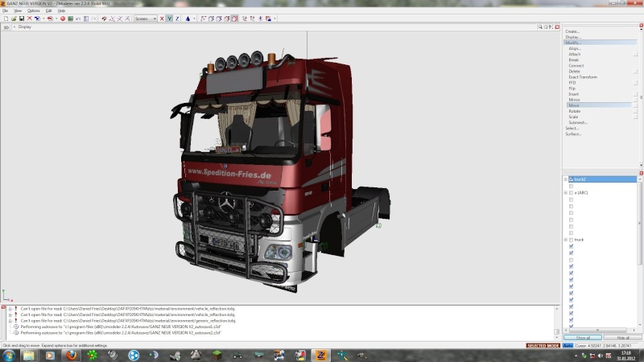
Task: Click the green square Textures browser icon
Action: [x=71, y=19]
